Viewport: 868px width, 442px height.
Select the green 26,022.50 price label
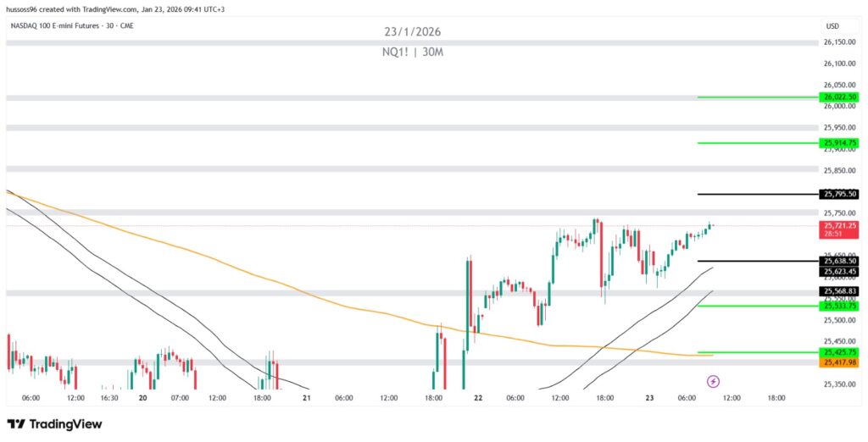tap(839, 97)
